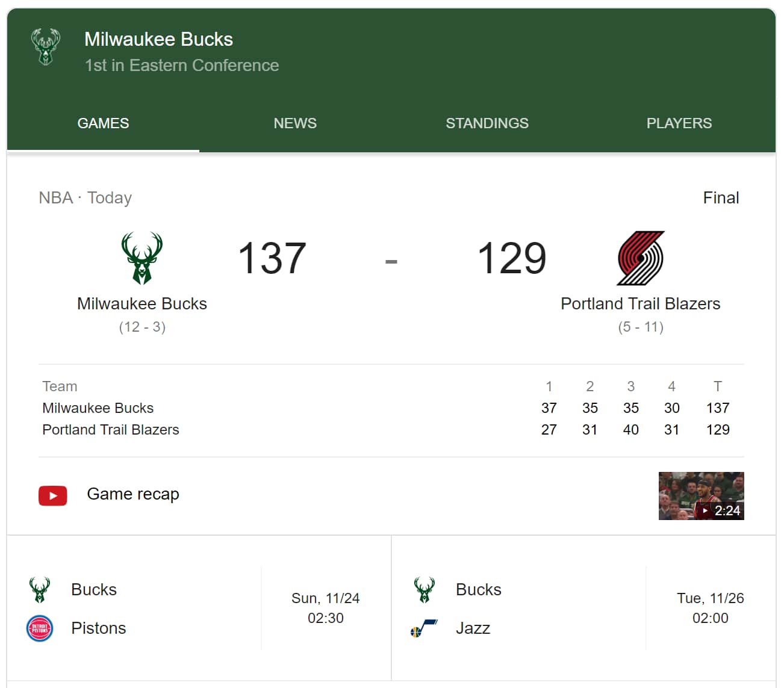Click the Milwaukee Bucks header title
784x688 pixels.
click(x=158, y=39)
